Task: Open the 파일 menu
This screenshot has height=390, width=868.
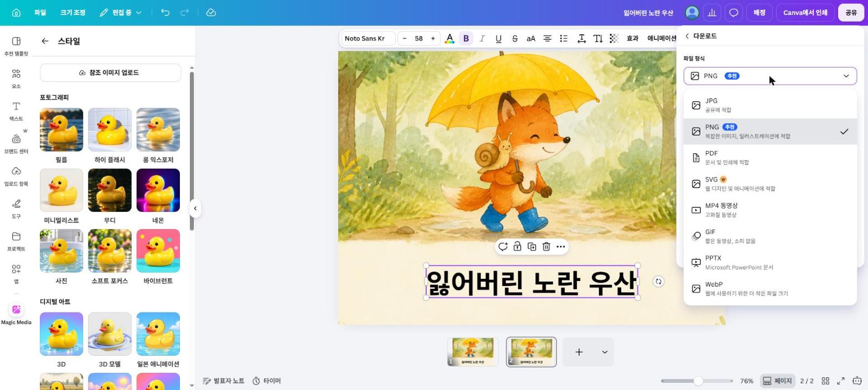Action: [40, 12]
